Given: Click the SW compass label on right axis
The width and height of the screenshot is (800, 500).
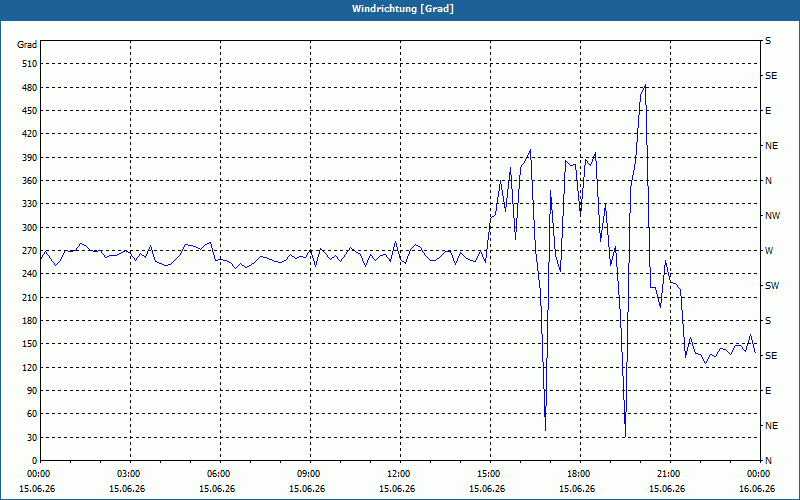Looking at the screenshot, I should 772,286.
